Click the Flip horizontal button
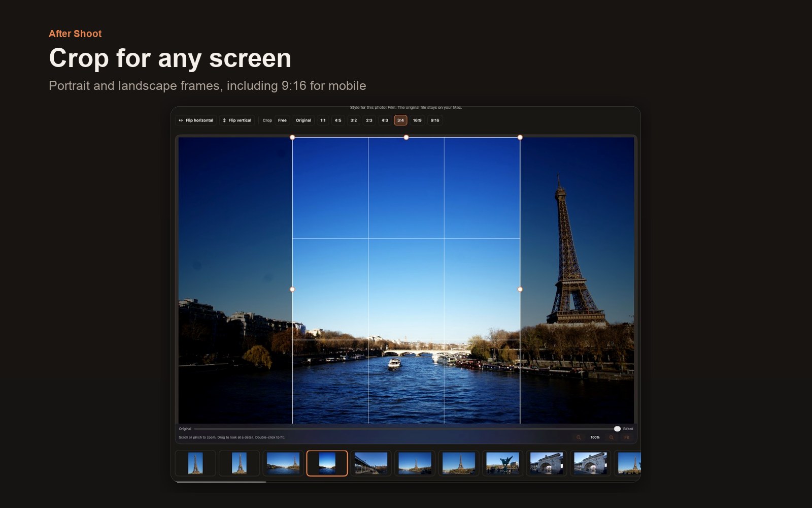Screen dimensions: 812x508 tap(196, 120)
